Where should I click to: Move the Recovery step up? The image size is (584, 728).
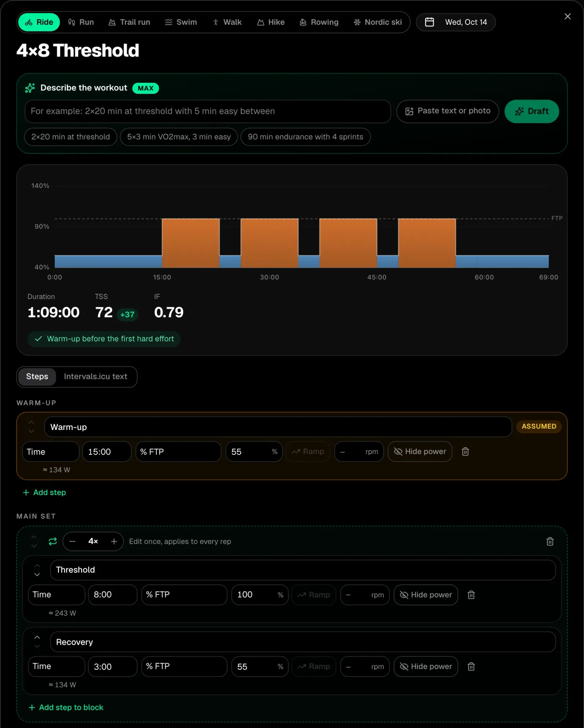pyautogui.click(x=37, y=637)
